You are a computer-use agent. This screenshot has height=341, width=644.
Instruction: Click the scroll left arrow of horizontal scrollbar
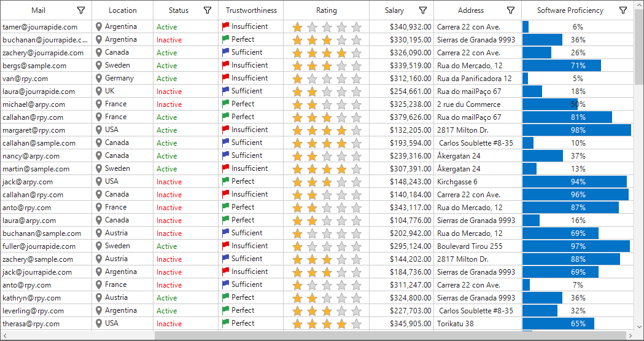(4, 335)
